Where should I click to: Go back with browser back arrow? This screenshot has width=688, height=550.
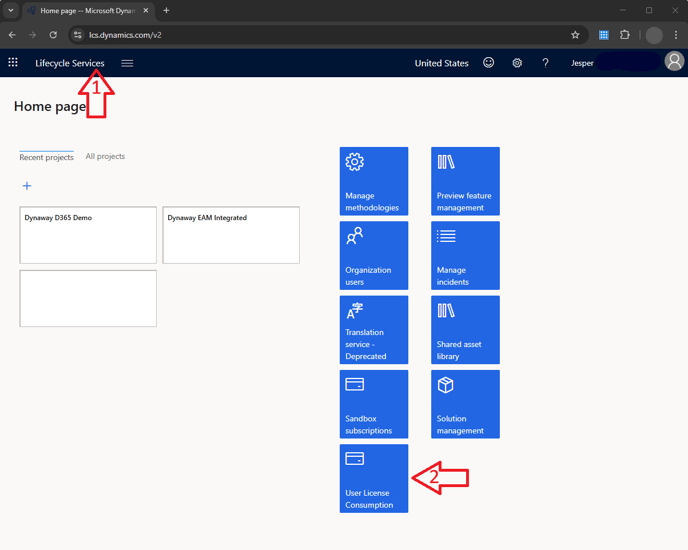pyautogui.click(x=12, y=35)
